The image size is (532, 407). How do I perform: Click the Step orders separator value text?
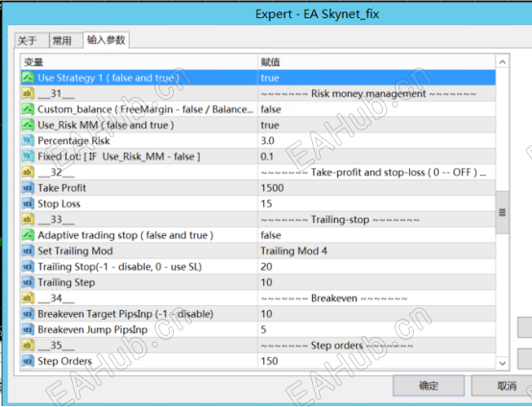pos(337,346)
